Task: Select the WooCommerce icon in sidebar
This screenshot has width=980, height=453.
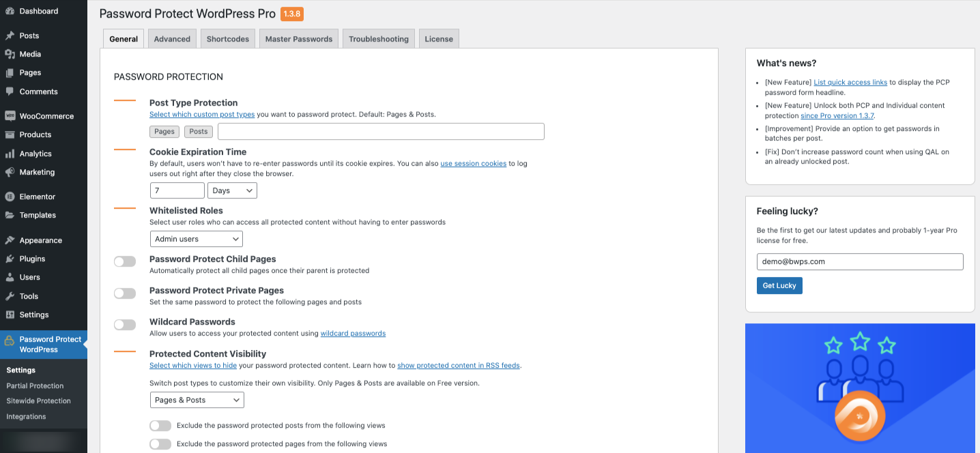Action: (10, 116)
